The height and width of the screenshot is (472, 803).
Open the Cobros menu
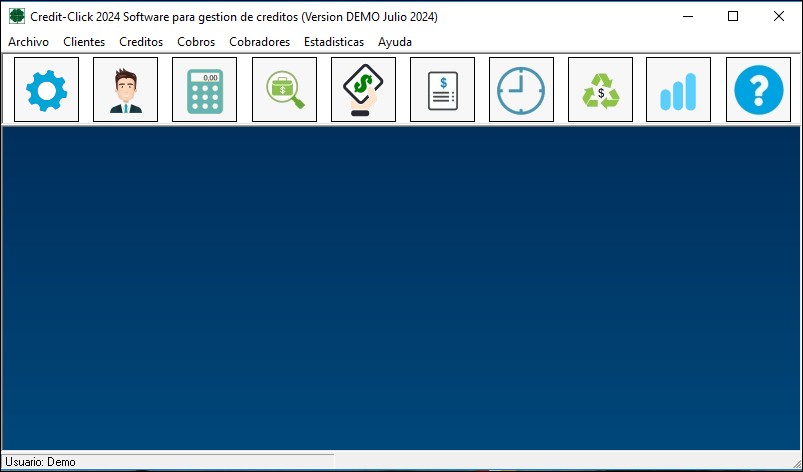(x=196, y=42)
